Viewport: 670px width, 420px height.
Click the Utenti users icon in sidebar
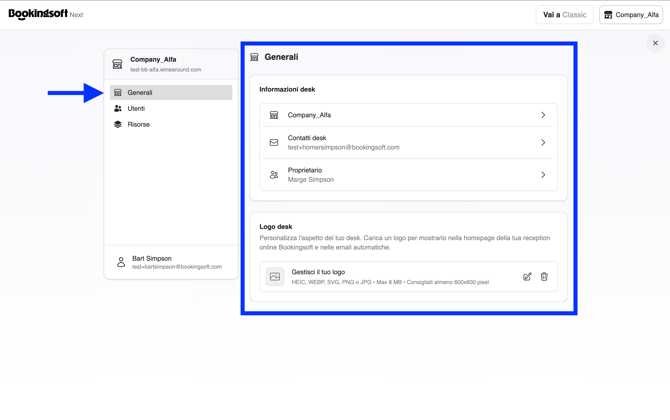(x=118, y=109)
